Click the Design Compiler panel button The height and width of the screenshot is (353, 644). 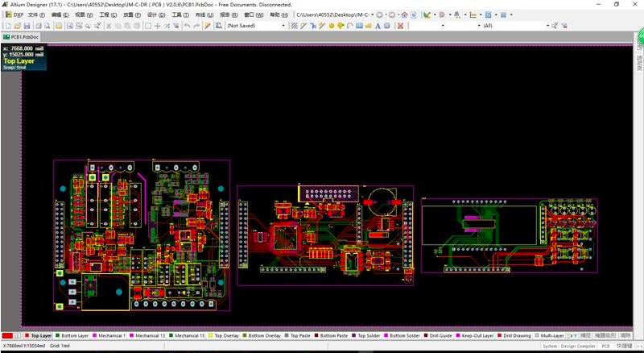pos(579,346)
